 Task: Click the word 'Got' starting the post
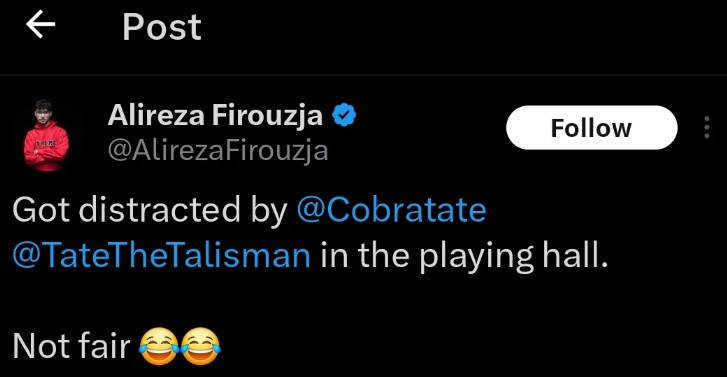41,210
